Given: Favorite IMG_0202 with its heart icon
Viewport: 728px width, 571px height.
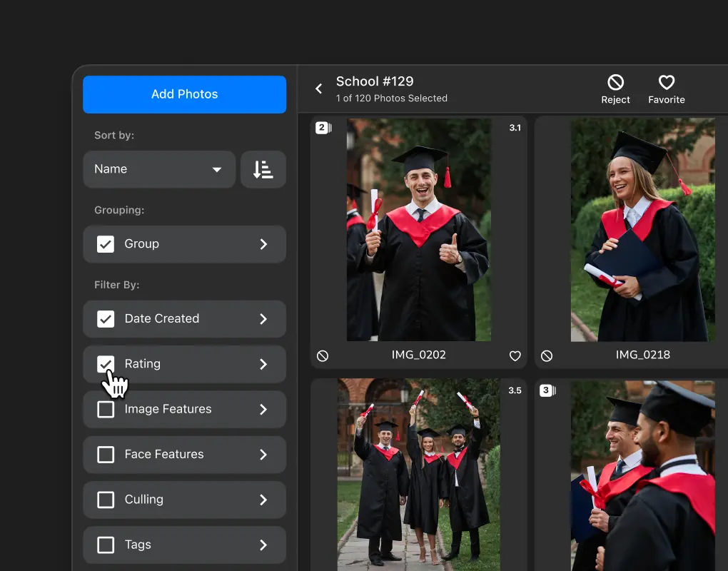Looking at the screenshot, I should pos(515,356).
